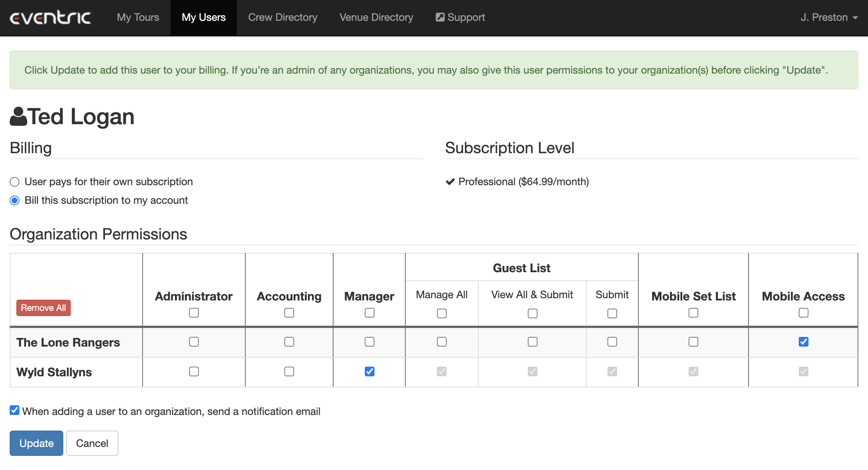Click View All & Submit checkbox for Wyld Stallyns
Screen dimensions: 868x470
point(533,371)
